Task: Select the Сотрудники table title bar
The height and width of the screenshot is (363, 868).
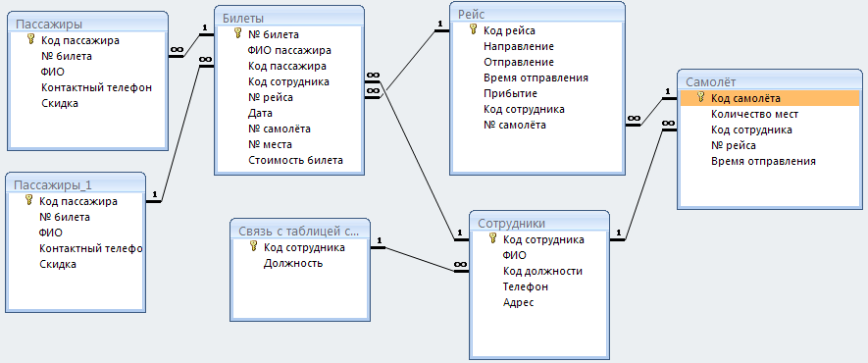Action: click(x=538, y=223)
